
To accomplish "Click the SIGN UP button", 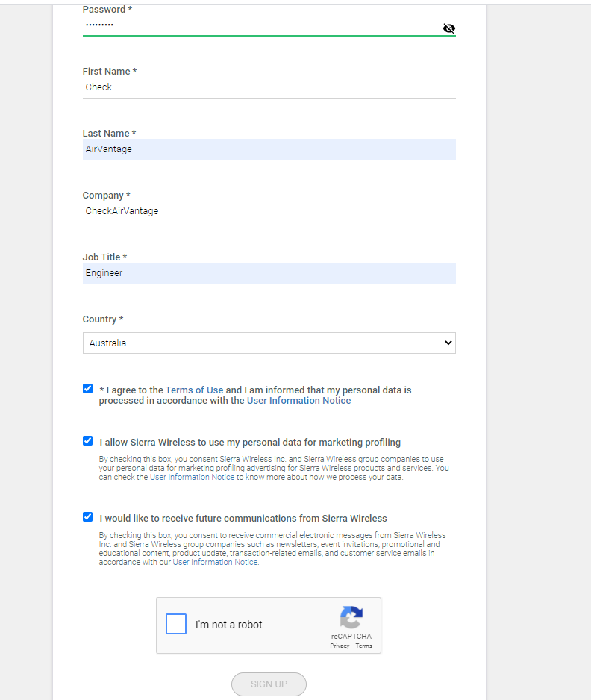I will [269, 684].
